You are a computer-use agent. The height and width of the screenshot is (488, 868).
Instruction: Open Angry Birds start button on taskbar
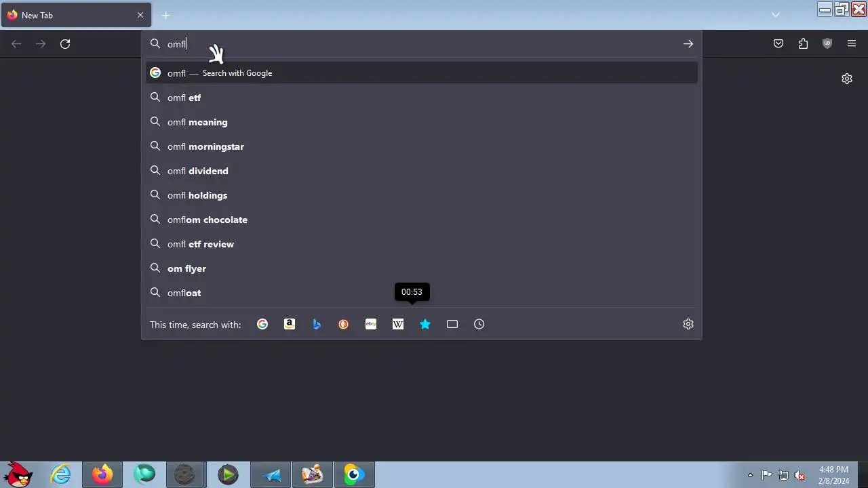tap(18, 474)
